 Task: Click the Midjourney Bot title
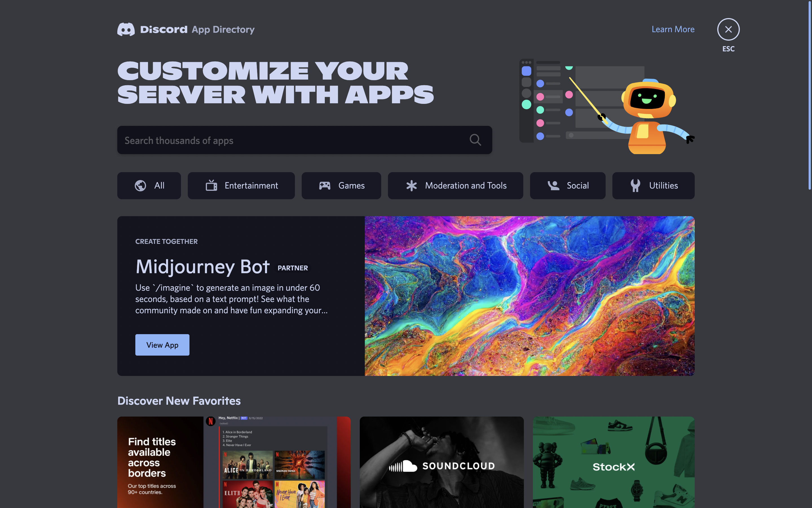pyautogui.click(x=202, y=267)
